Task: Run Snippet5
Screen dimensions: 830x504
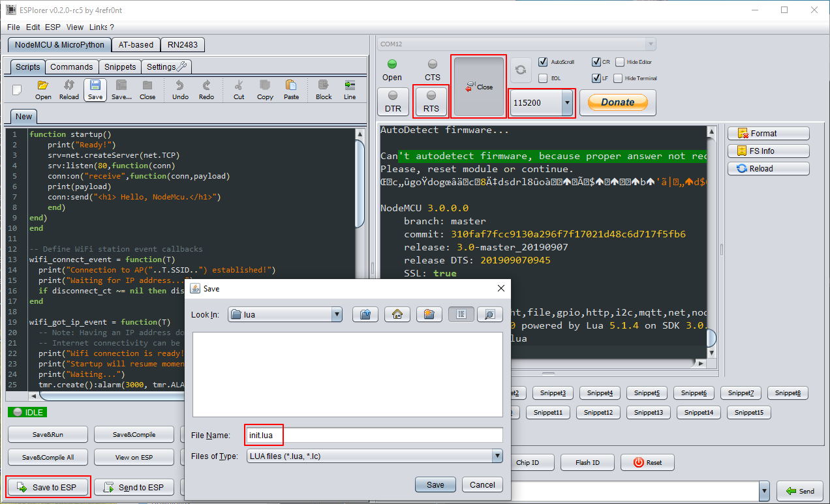Action: [648, 393]
